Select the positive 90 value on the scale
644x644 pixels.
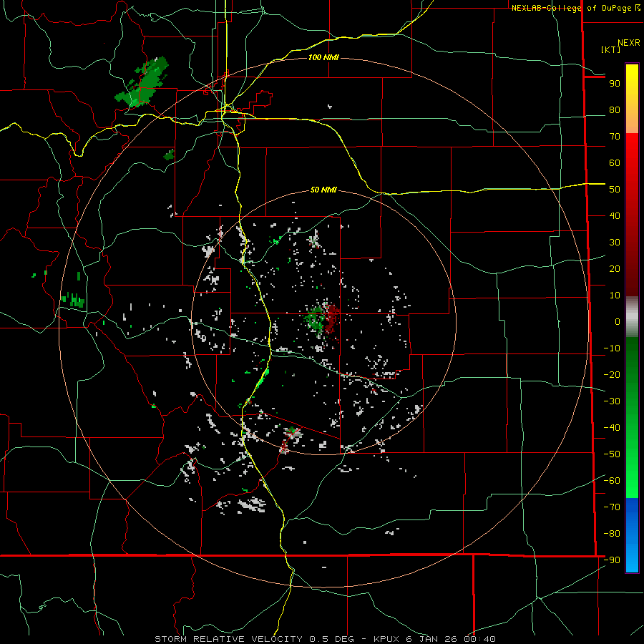click(x=615, y=84)
